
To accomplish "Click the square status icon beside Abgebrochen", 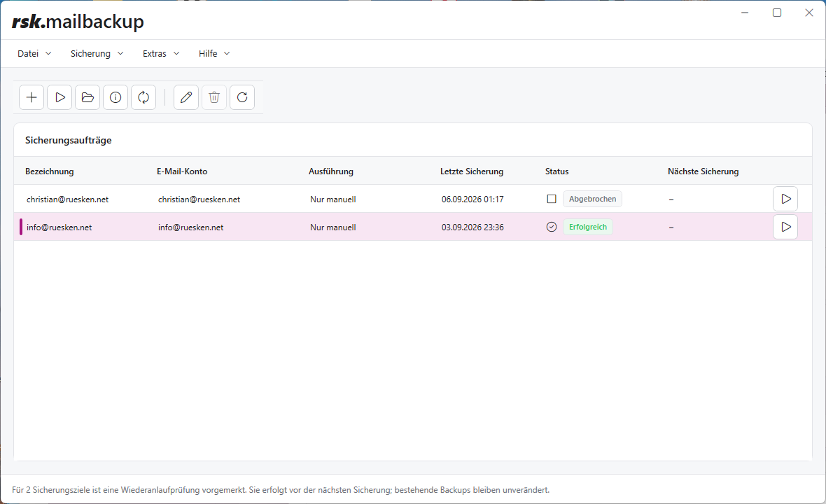I will 552,199.
